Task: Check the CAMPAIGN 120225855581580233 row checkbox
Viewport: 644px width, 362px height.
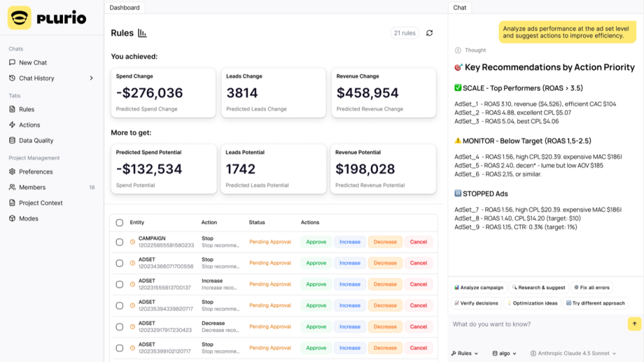Action: click(x=119, y=242)
